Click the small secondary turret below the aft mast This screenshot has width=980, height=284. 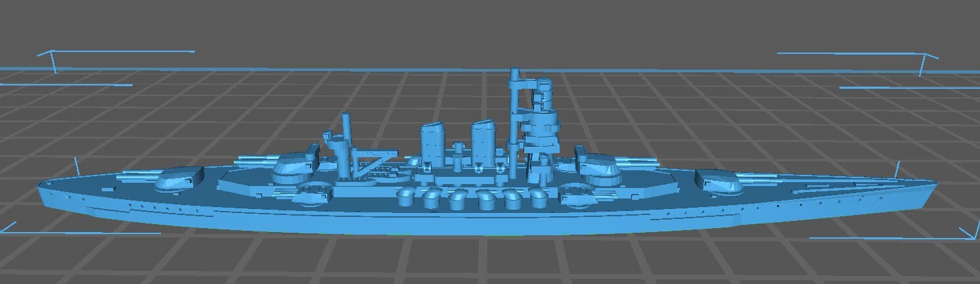click(x=314, y=193)
